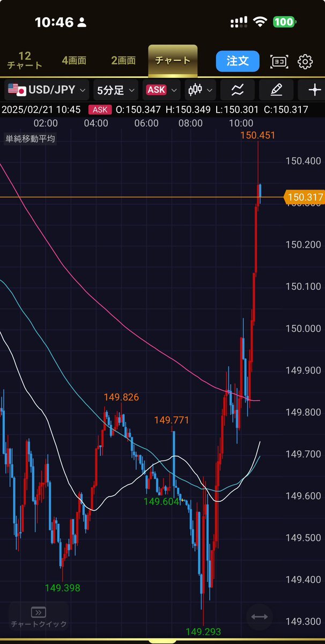Screen dimensions: 325x644
Task: Switch to the 12チャート tab
Action: 25,61
